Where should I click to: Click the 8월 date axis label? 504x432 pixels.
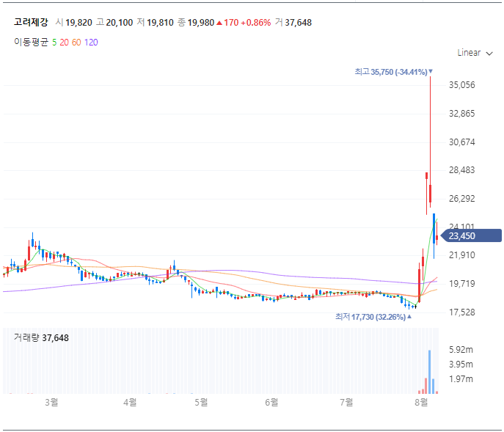(421, 402)
